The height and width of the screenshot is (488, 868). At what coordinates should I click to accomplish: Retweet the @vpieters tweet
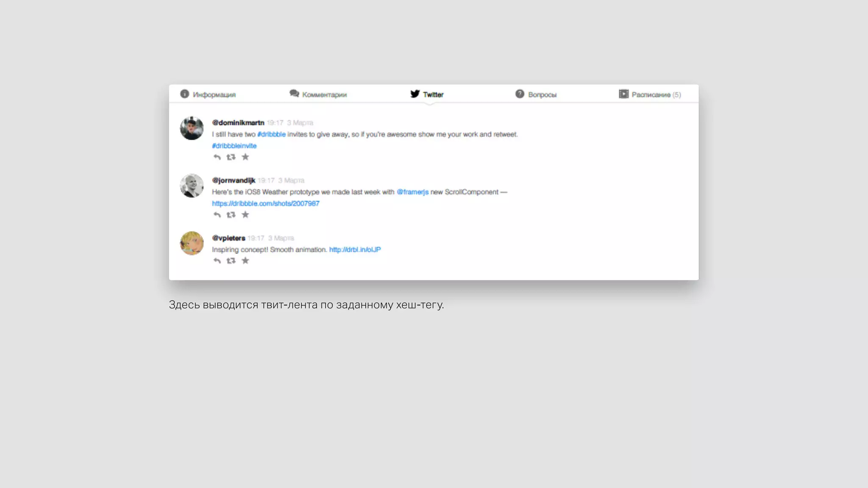[x=231, y=261]
